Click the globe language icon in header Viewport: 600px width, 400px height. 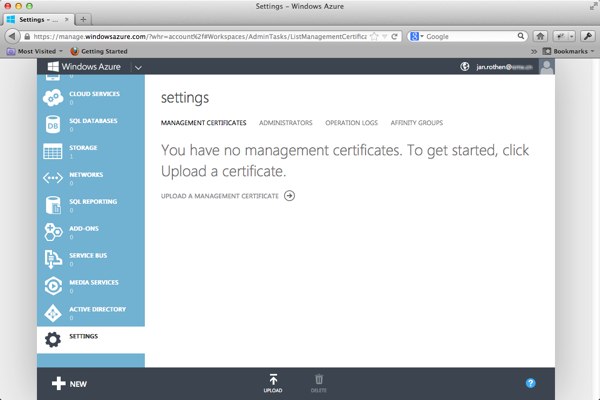[465, 67]
